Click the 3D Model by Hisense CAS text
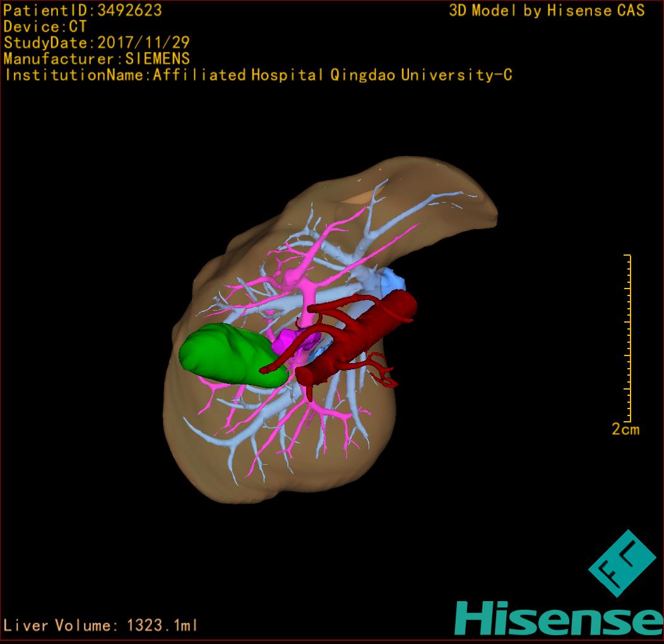The image size is (664, 644). click(547, 10)
